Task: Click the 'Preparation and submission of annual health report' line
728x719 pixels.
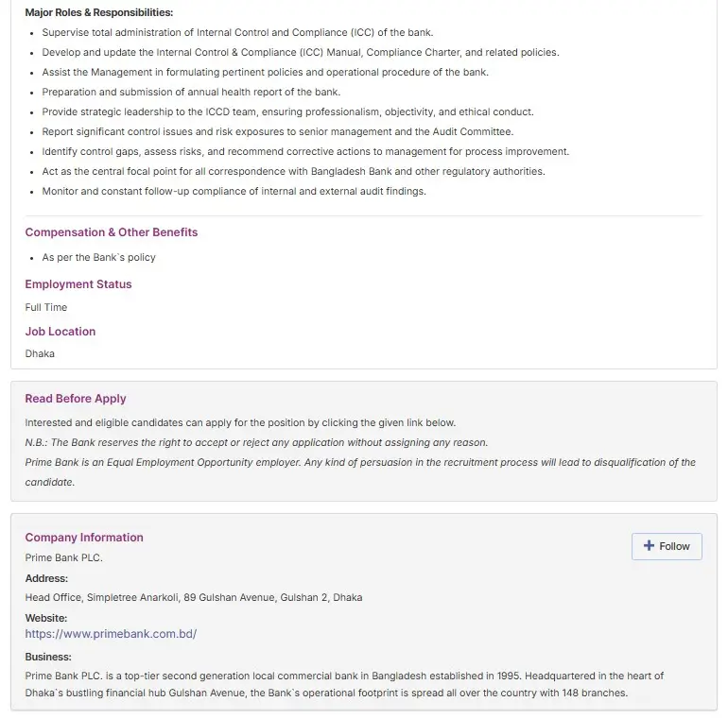Action: point(191,93)
